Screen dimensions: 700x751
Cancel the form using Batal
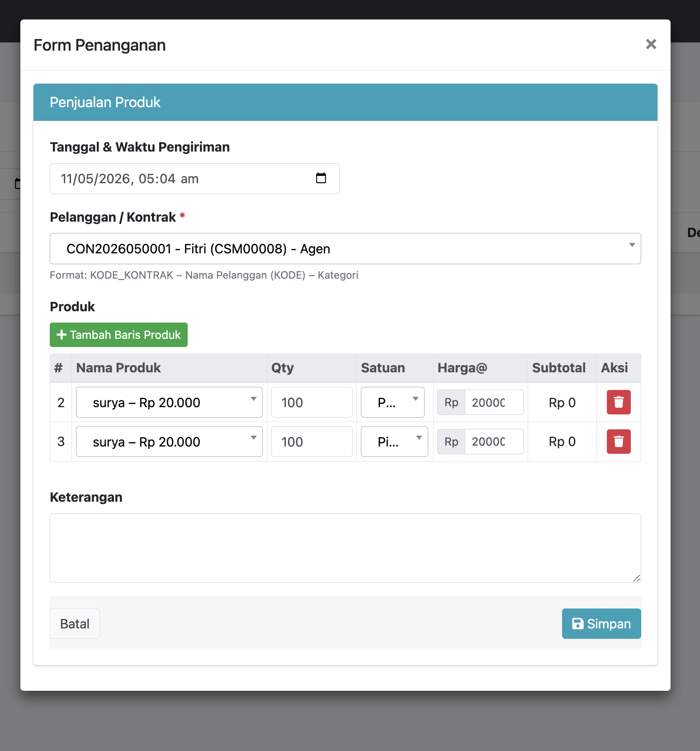coord(75,623)
